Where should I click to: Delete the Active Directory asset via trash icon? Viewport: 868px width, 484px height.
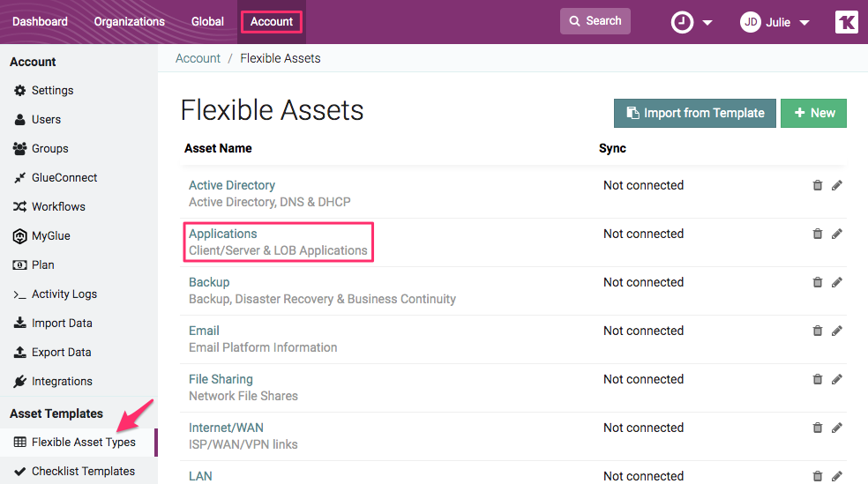coord(817,185)
